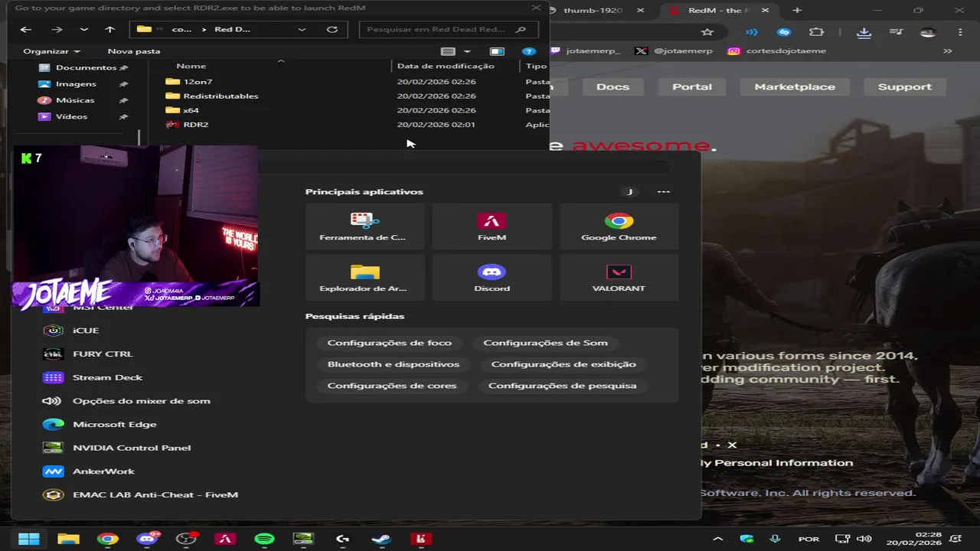Open cortesdojotaeme Instagram bookmark
The image size is (980, 551).
click(777, 51)
